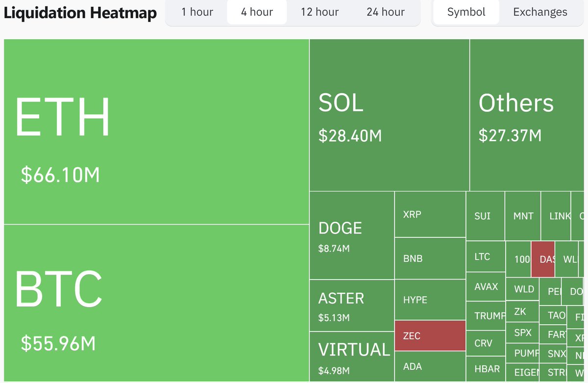Image resolution: width=588 pixels, height=383 pixels.
Task: Open the BTC $55.96M tile
Action: (156, 303)
